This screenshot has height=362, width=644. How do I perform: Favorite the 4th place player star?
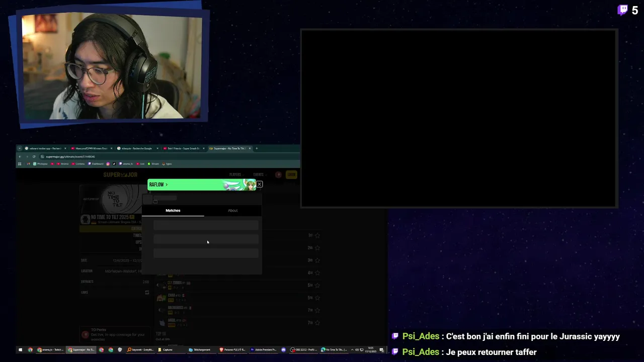tap(317, 273)
